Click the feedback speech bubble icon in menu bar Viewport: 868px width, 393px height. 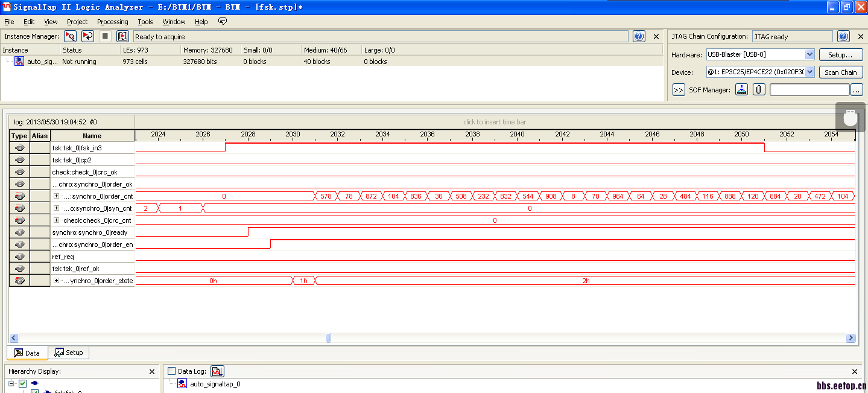tap(223, 22)
